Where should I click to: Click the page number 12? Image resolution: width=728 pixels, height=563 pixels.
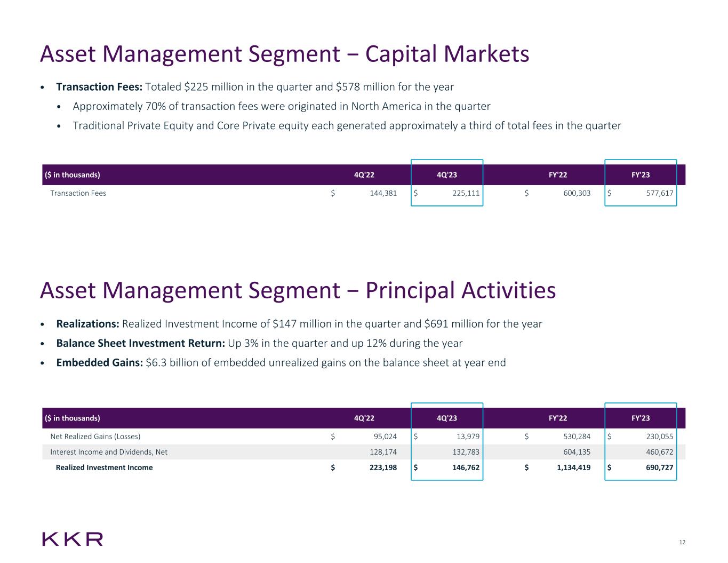tap(682, 543)
